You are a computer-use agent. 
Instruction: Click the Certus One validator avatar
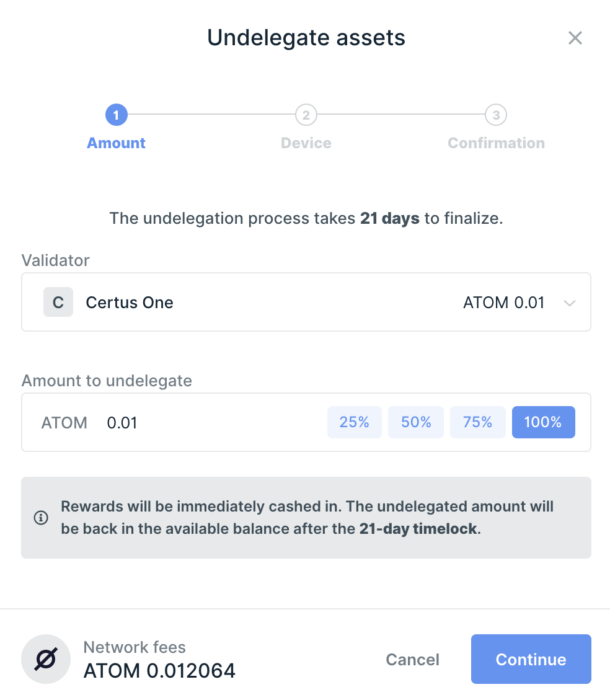point(58,303)
